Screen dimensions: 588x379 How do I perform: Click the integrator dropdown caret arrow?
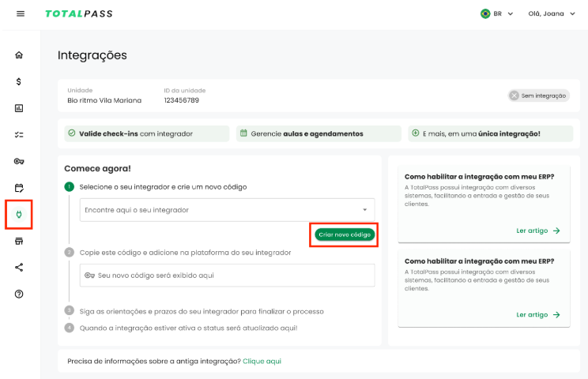coord(364,210)
